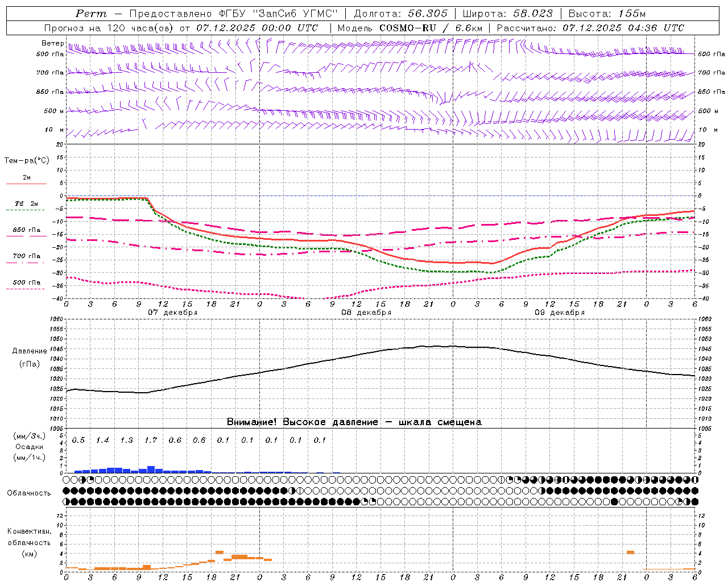Click the "(мм/3ч.)" precipitation unit label
The image size is (728, 582).
30,436
